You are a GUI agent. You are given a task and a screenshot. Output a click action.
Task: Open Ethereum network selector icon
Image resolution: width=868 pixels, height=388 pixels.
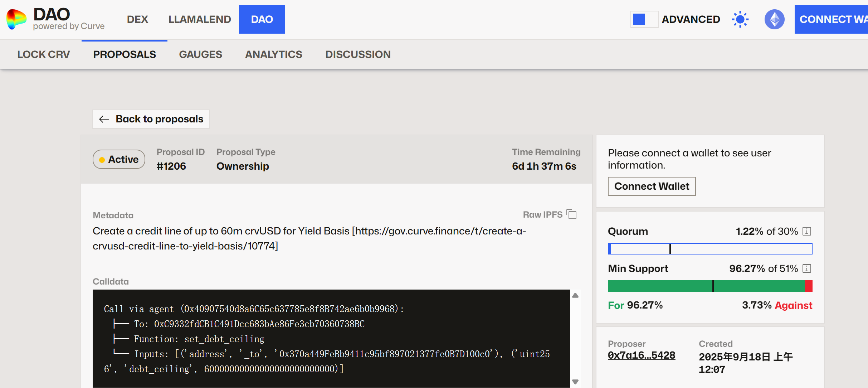pos(774,19)
